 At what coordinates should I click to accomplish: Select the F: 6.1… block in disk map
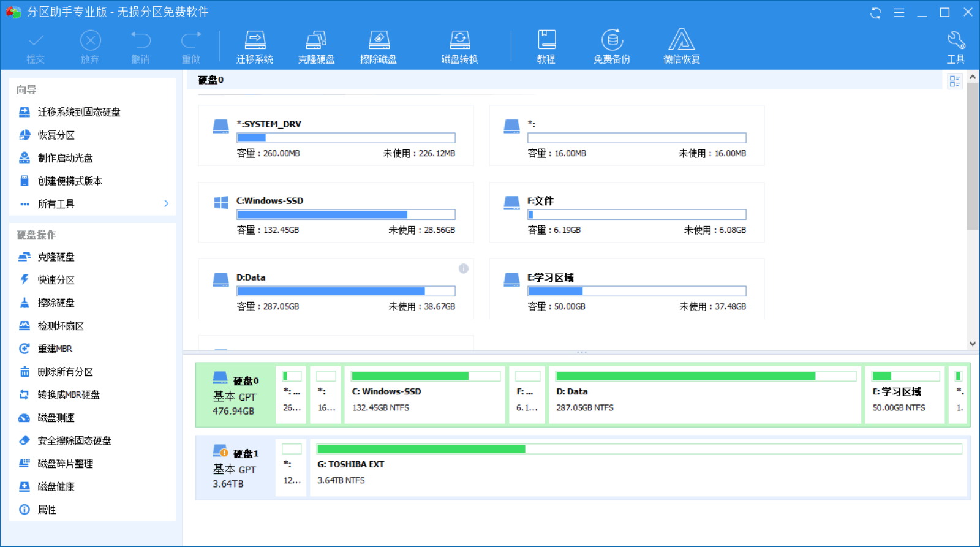point(527,394)
